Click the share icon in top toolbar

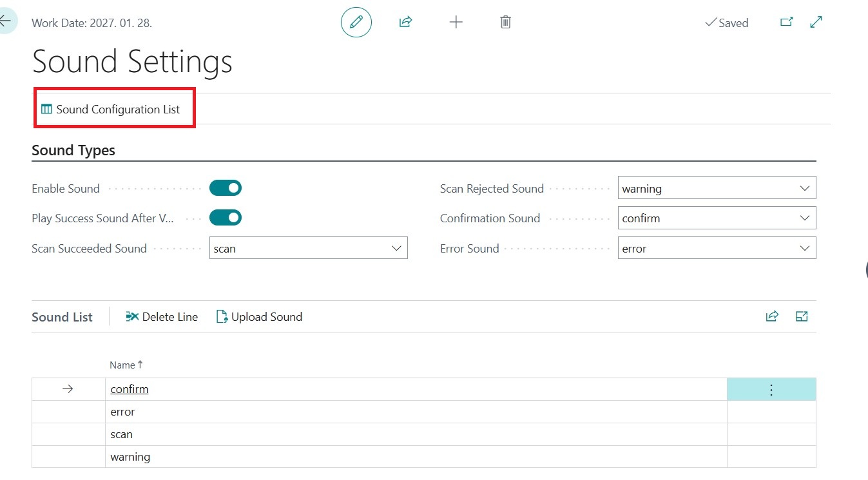(x=405, y=23)
